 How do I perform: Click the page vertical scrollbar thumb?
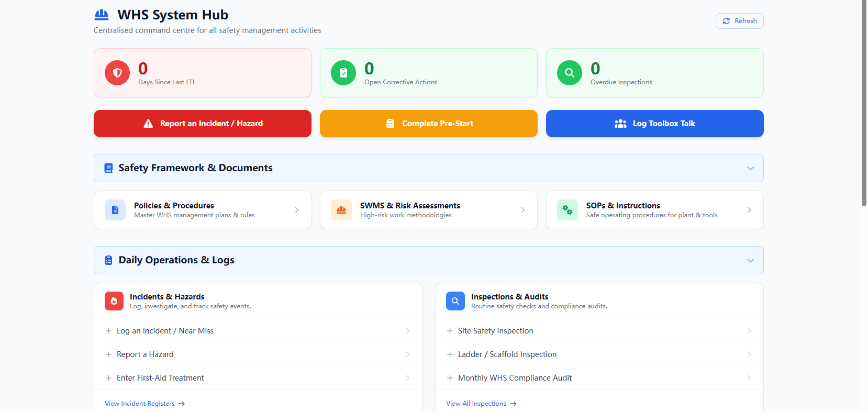[864, 103]
